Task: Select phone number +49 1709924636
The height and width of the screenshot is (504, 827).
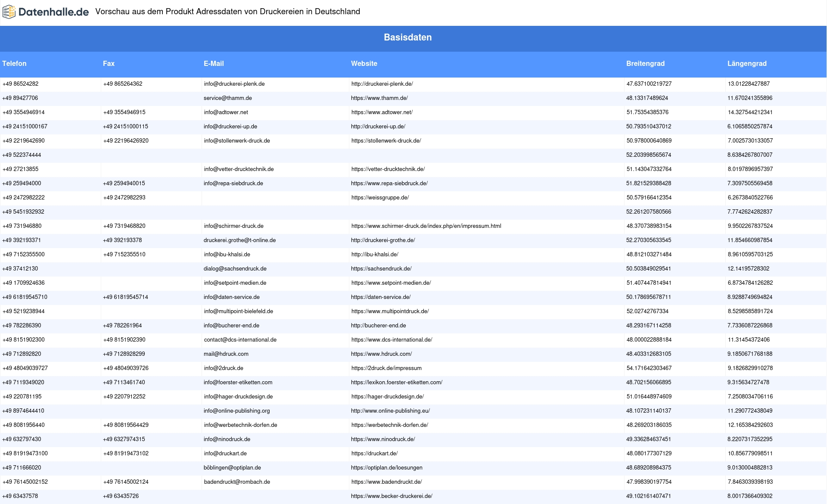Action: tap(23, 283)
